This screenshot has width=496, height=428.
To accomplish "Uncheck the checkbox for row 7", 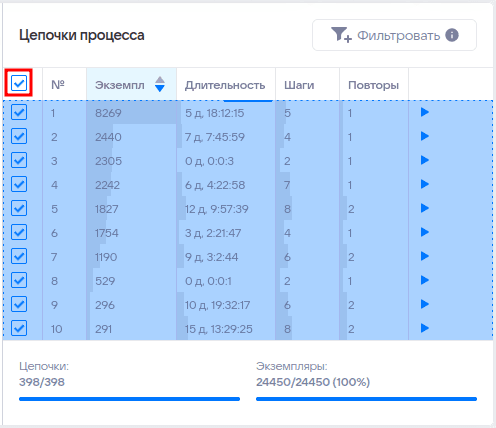I will coord(19,256).
